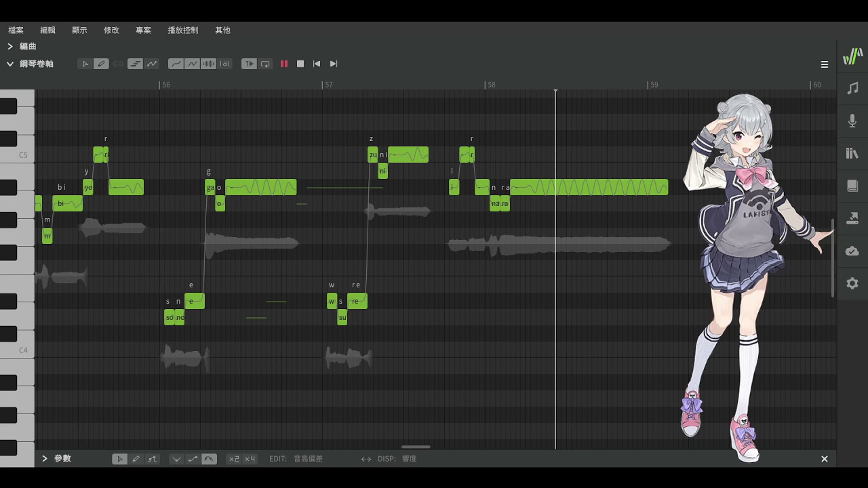Toggle the wavy original pitch curve display
Viewport: 868px width, 488px height.
coord(192,64)
